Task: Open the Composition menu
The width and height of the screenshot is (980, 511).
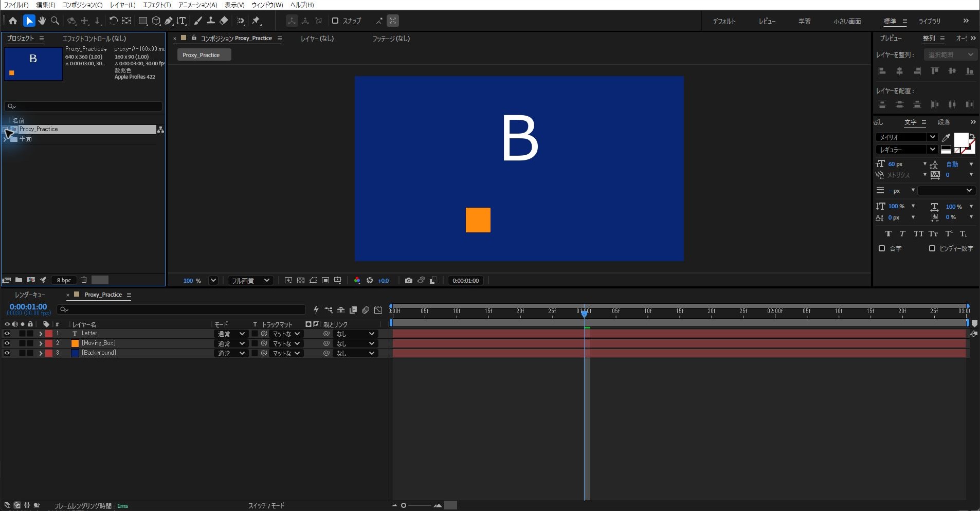Action: pos(82,5)
